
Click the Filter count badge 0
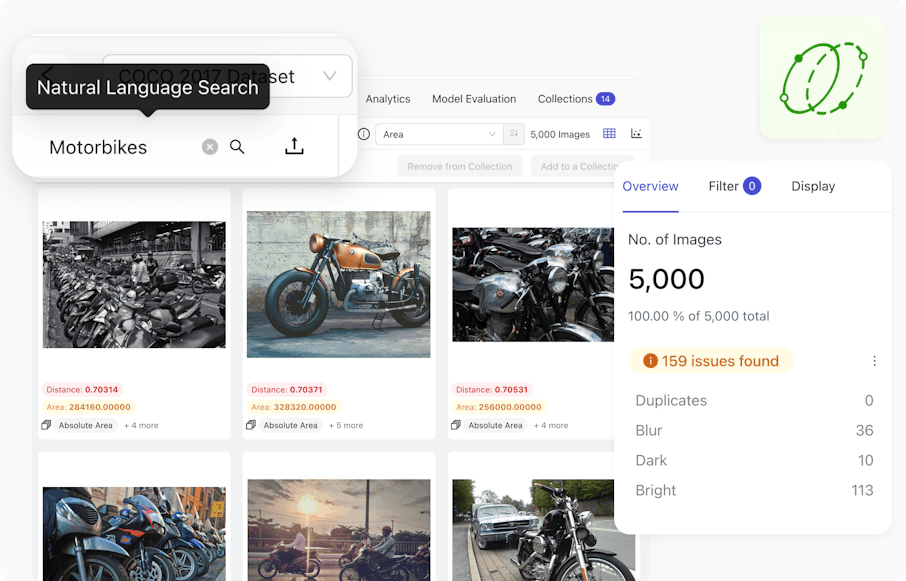[752, 186]
